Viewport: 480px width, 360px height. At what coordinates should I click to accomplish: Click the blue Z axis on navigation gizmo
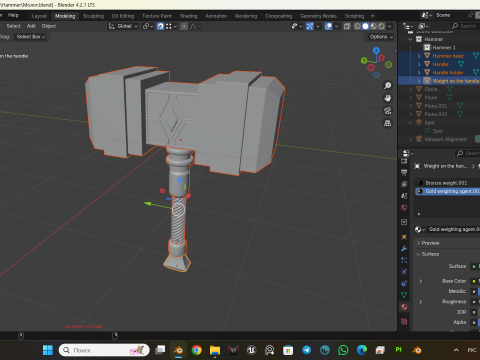click(376, 50)
